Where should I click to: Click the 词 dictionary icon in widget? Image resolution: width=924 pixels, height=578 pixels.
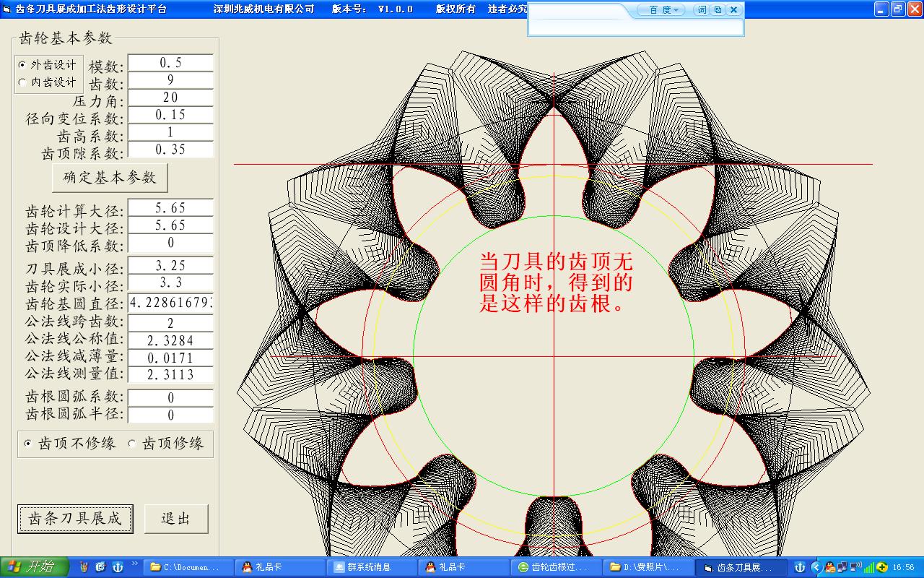coord(701,10)
